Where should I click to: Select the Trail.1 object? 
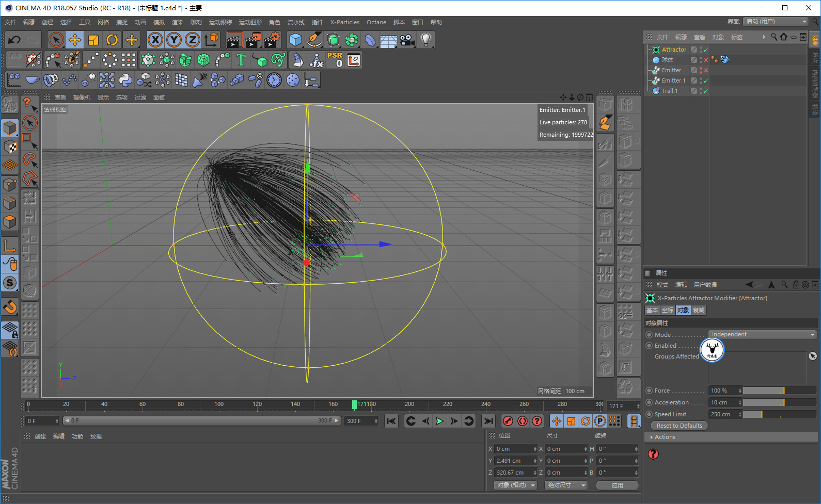click(670, 91)
